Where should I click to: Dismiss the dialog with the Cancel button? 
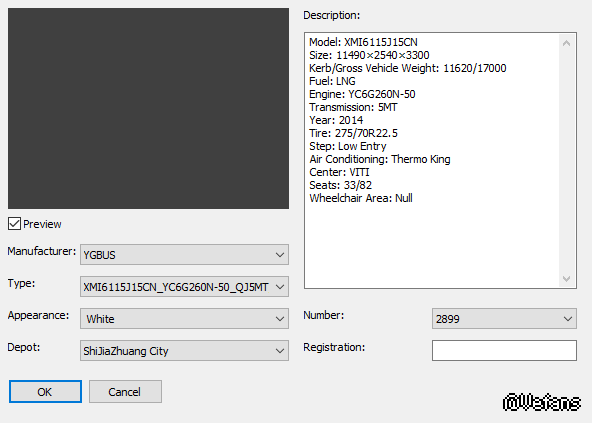[125, 392]
